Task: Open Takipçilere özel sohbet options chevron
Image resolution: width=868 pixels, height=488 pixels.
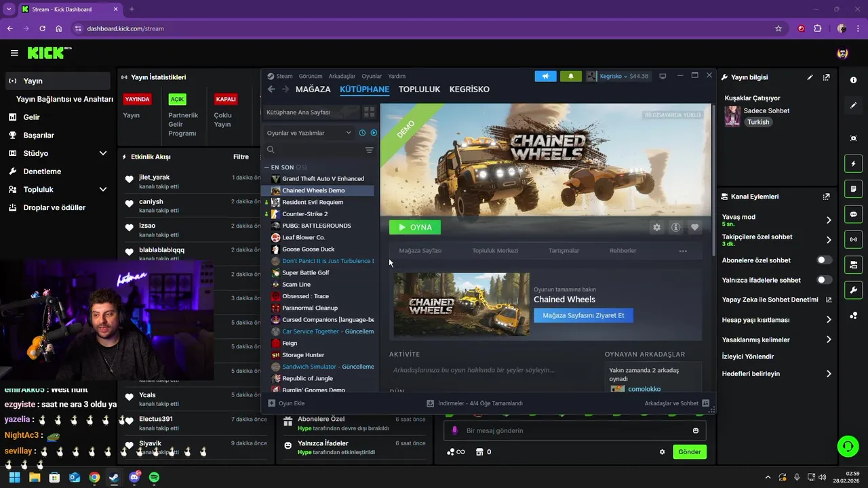Action: tap(829, 240)
